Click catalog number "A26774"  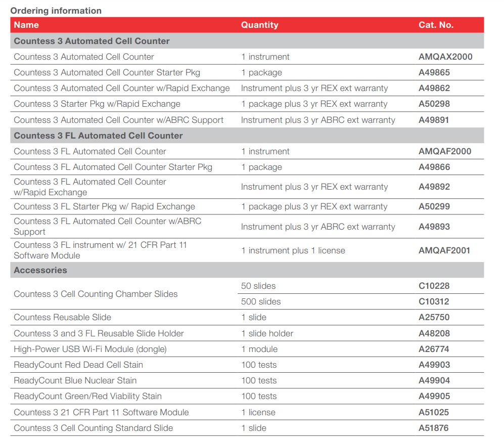coord(434,349)
